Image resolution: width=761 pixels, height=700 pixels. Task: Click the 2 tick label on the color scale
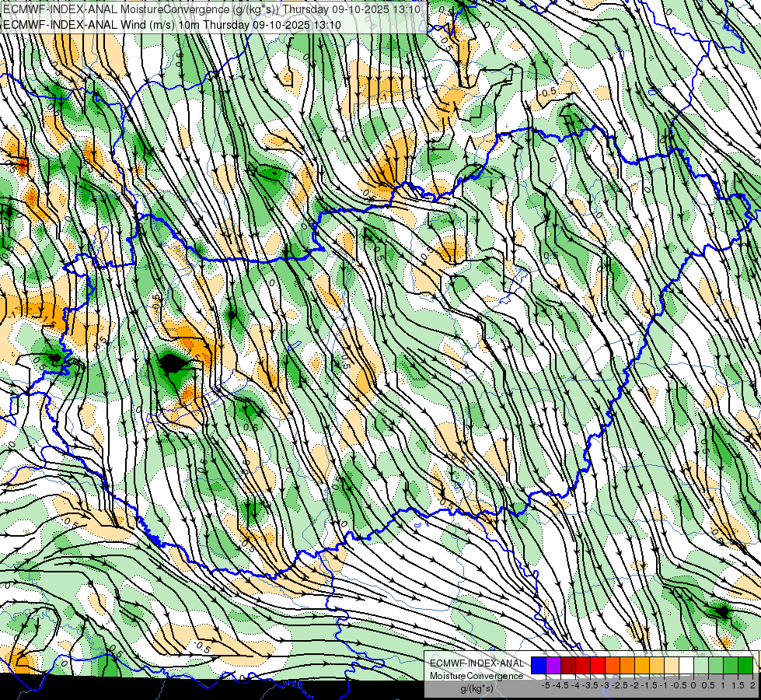752,685
